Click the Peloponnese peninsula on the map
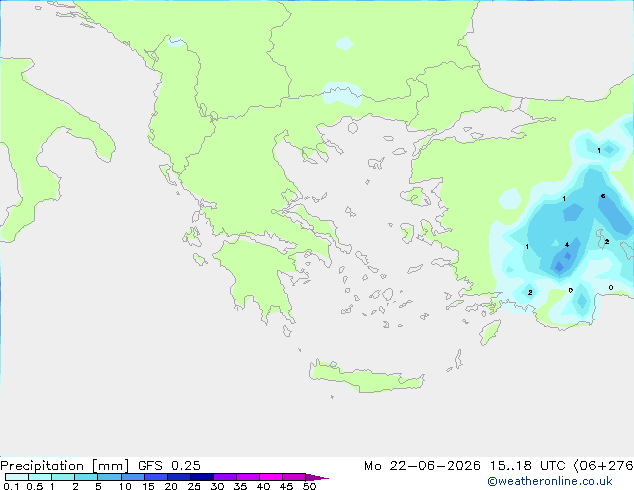The image size is (634, 490). click(259, 275)
